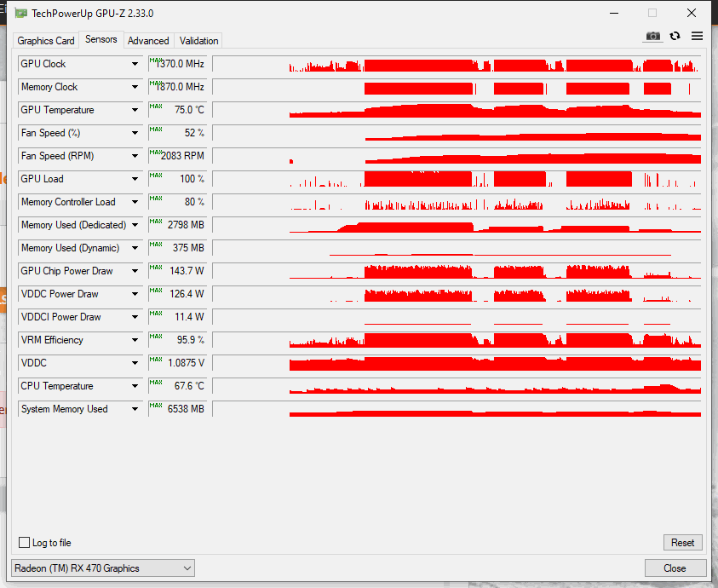
Task: Enable the Log to file checkbox
Action: pyautogui.click(x=24, y=543)
